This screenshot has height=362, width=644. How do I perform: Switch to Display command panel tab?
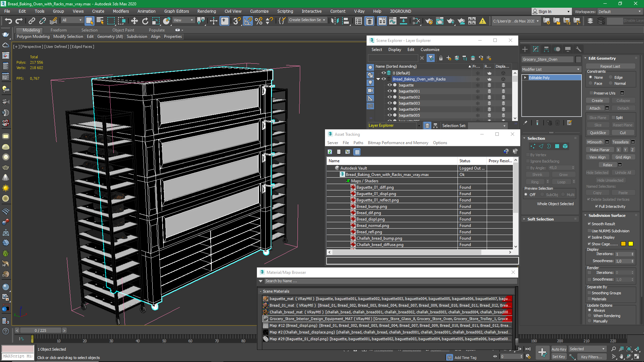[x=568, y=49]
